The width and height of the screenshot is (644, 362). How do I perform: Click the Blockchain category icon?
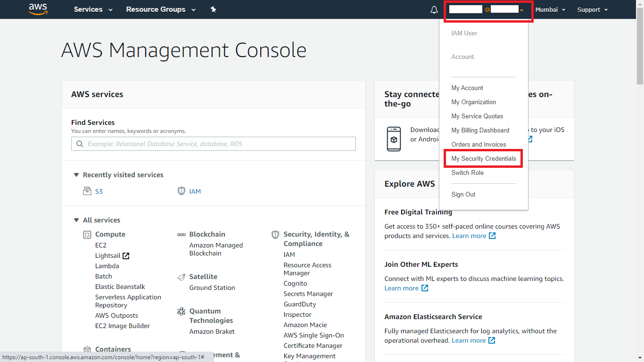click(181, 234)
